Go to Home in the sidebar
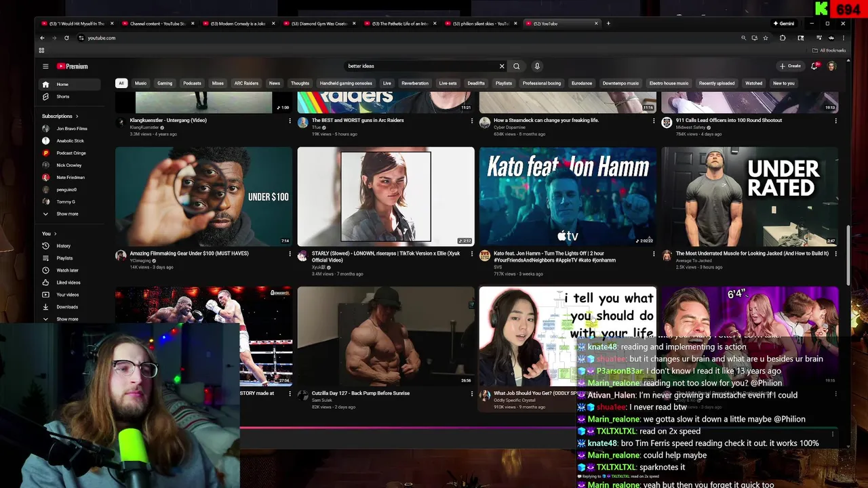The height and width of the screenshot is (488, 868). pyautogui.click(x=70, y=84)
